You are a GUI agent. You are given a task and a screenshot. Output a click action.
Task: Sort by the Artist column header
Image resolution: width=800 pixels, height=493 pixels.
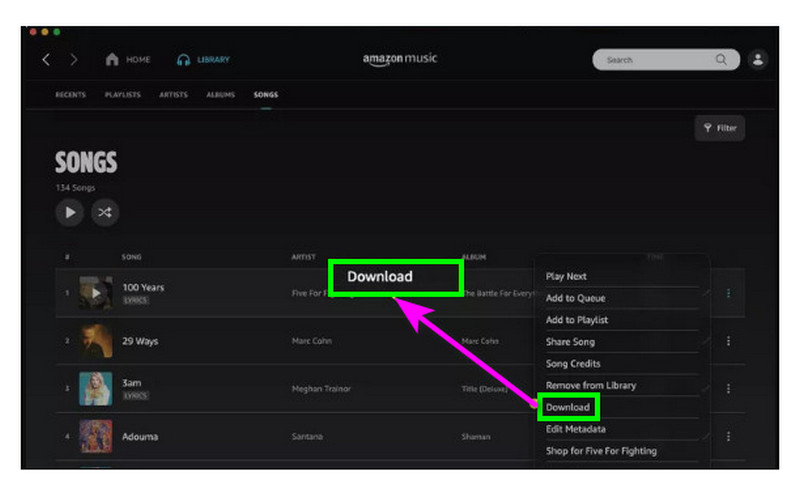(304, 257)
